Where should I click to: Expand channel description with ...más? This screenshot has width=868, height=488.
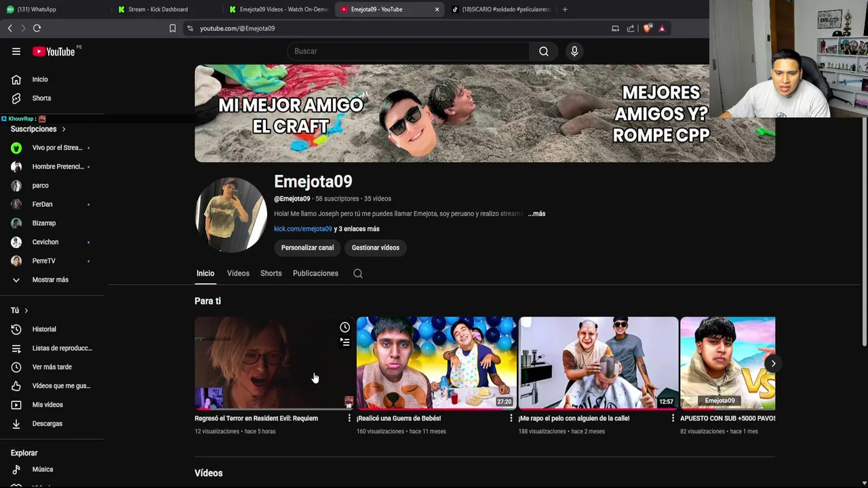(536, 213)
